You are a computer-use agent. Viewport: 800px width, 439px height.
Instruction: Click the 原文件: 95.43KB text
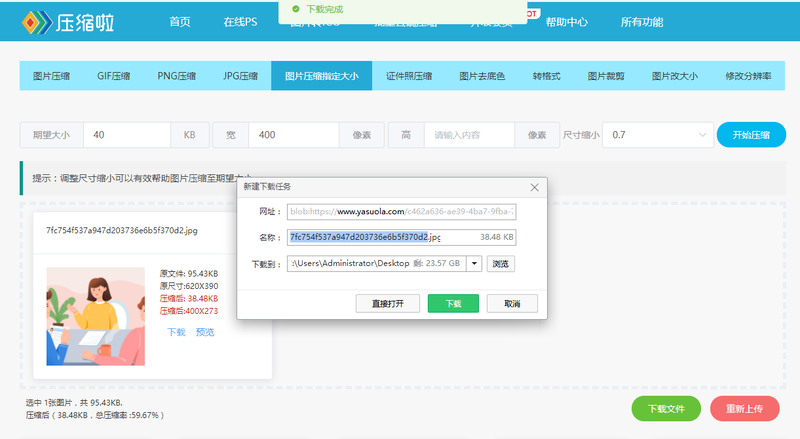[189, 274]
